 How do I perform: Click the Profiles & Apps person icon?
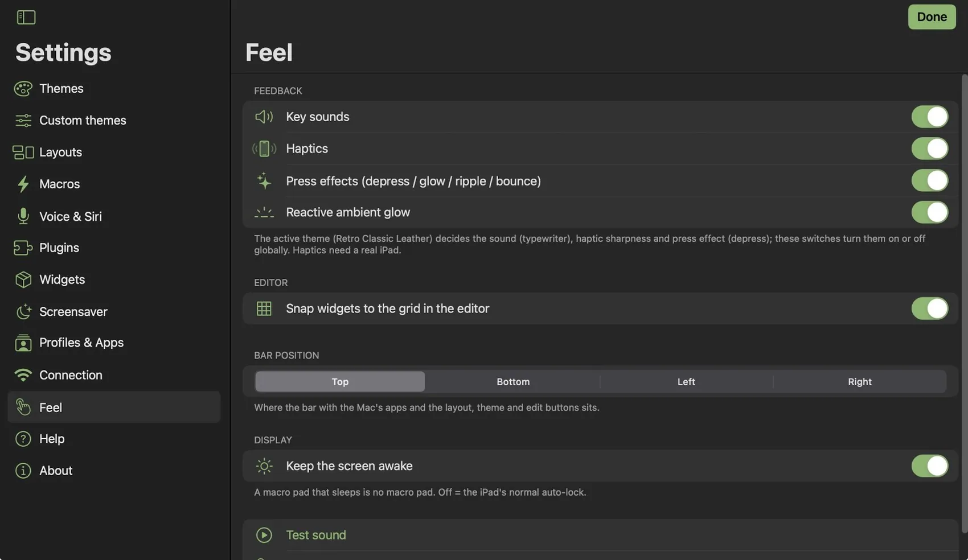23,343
